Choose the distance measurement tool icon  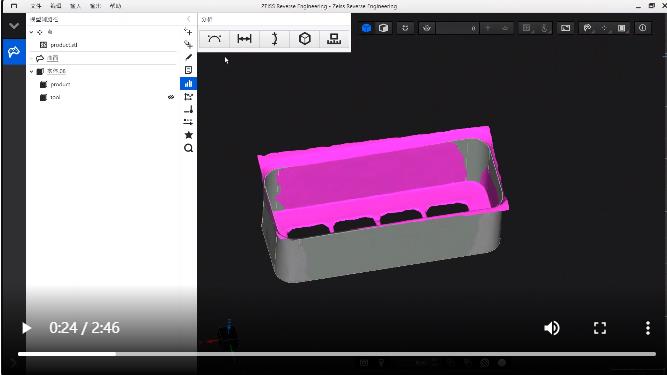[x=244, y=39]
